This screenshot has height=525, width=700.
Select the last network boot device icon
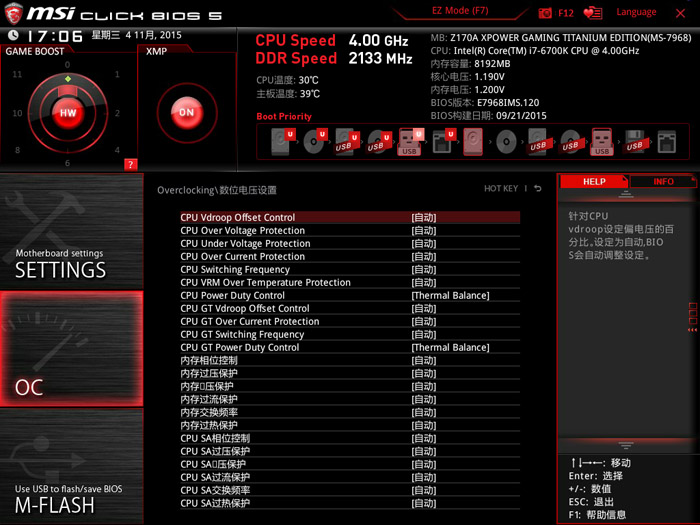pos(666,142)
